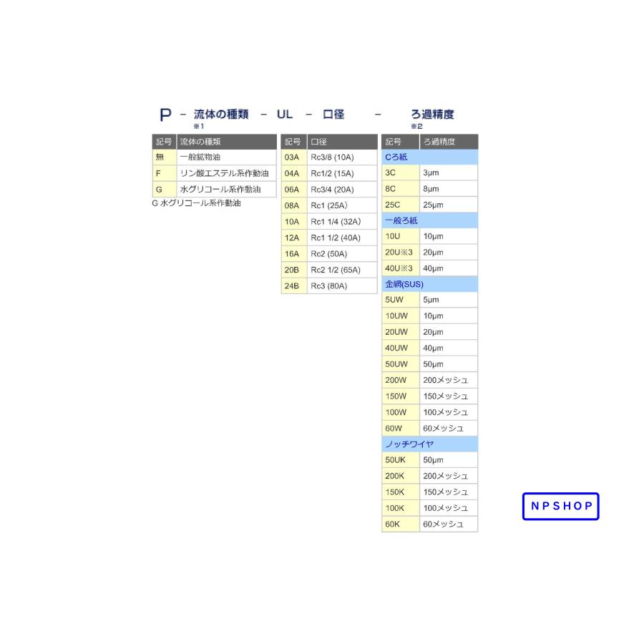Click the large 'P' model code prefix
This screenshot has width=644, height=644.
pos(165,114)
